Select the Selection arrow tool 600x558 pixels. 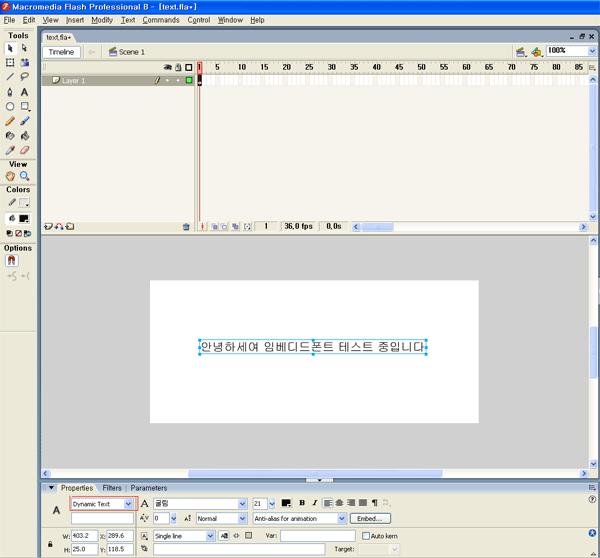tap(10, 48)
